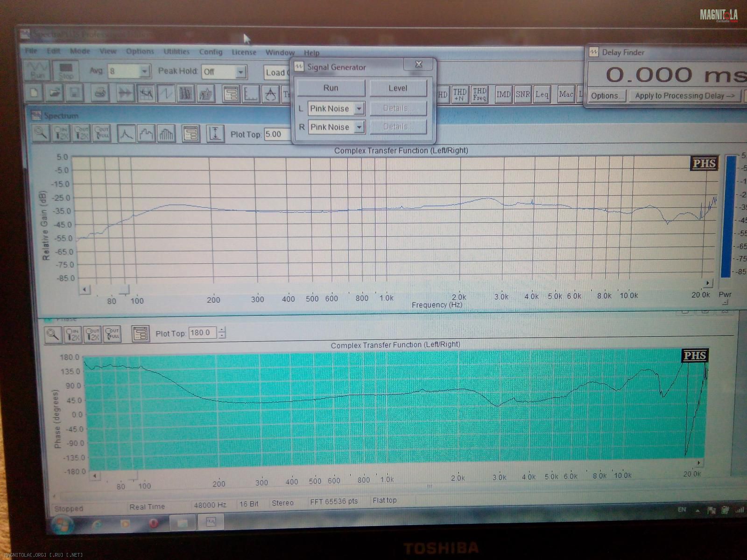The height and width of the screenshot is (560, 747).
Task: Open the IMD utility
Action: [503, 95]
